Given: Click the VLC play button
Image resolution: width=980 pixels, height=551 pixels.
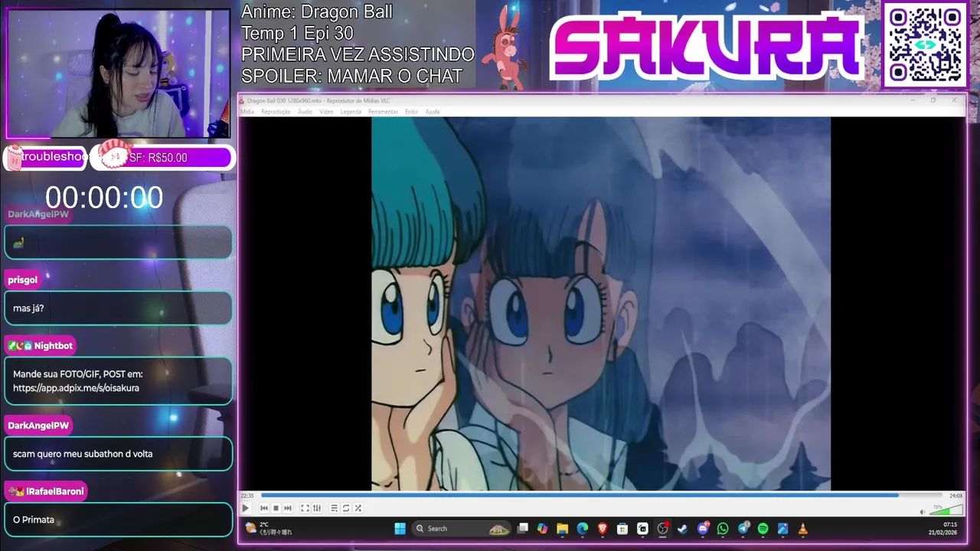Looking at the screenshot, I should [245, 508].
